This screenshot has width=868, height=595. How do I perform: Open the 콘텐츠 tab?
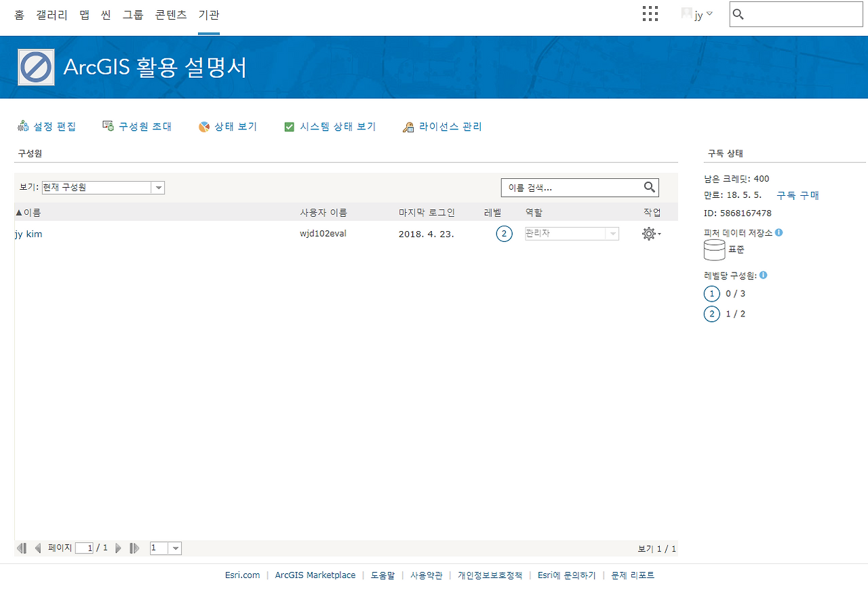coord(171,14)
